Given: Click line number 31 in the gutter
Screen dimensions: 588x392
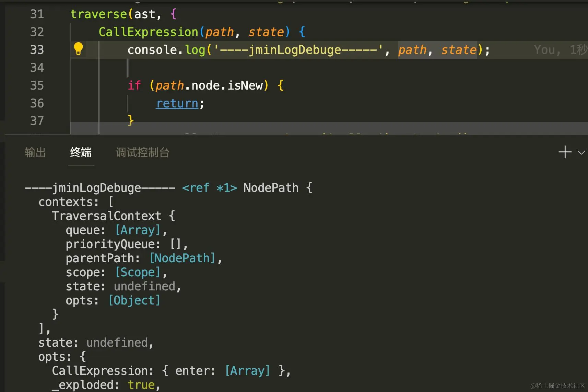Looking at the screenshot, I should (x=37, y=14).
